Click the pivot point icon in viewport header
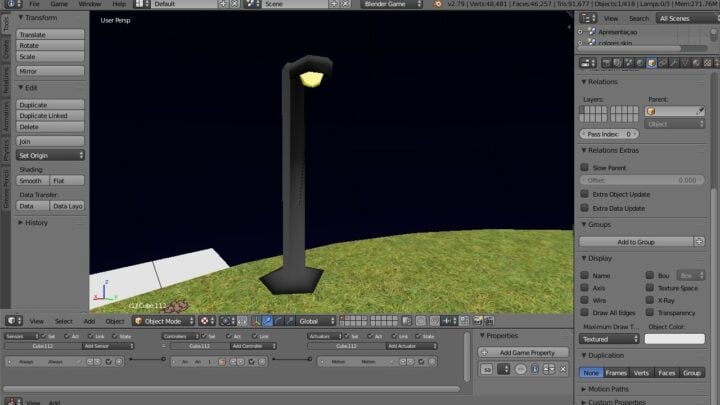This screenshot has height=405, width=720. pos(205,321)
